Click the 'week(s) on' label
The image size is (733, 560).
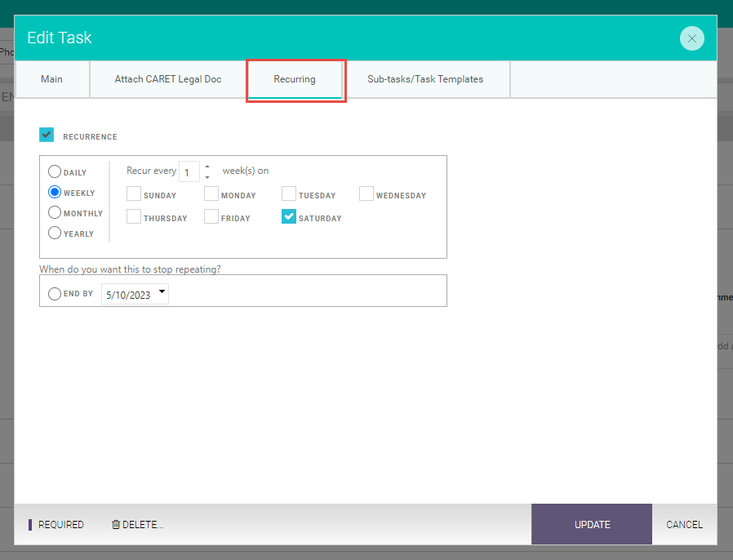tap(246, 171)
